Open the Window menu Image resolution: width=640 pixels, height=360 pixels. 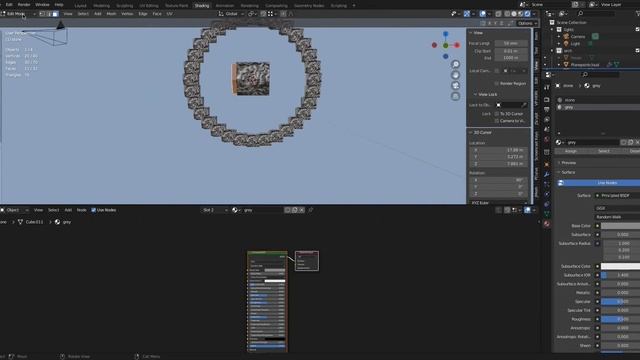pos(42,4)
